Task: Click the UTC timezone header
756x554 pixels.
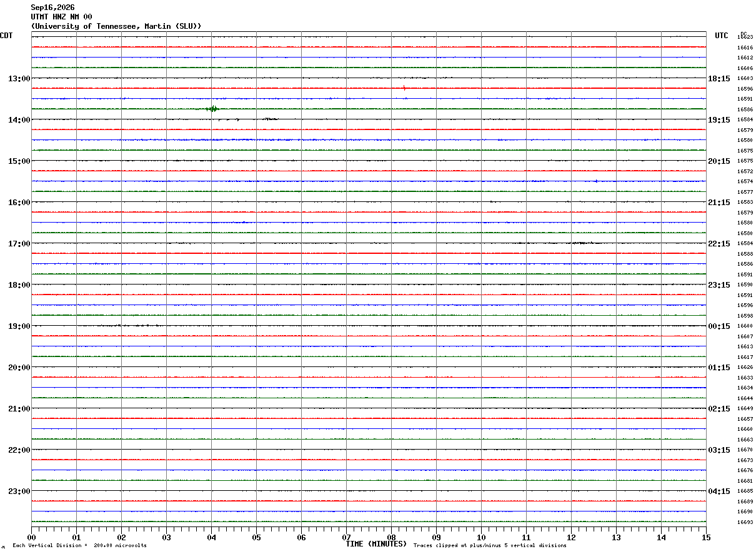Action: tap(722, 36)
